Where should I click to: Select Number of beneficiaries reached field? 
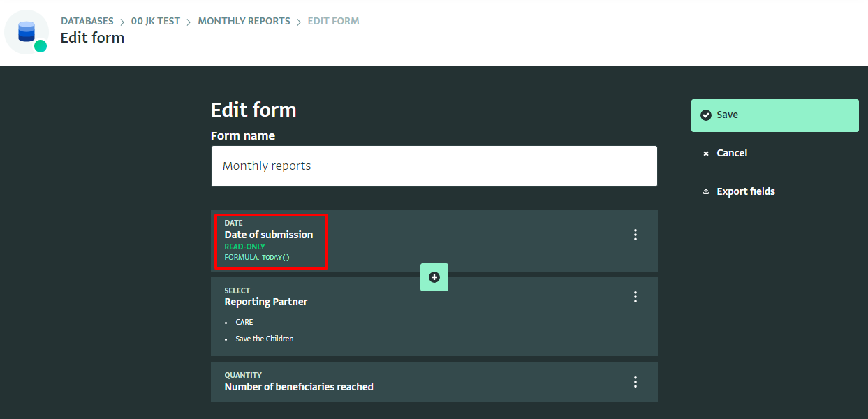[x=434, y=382]
